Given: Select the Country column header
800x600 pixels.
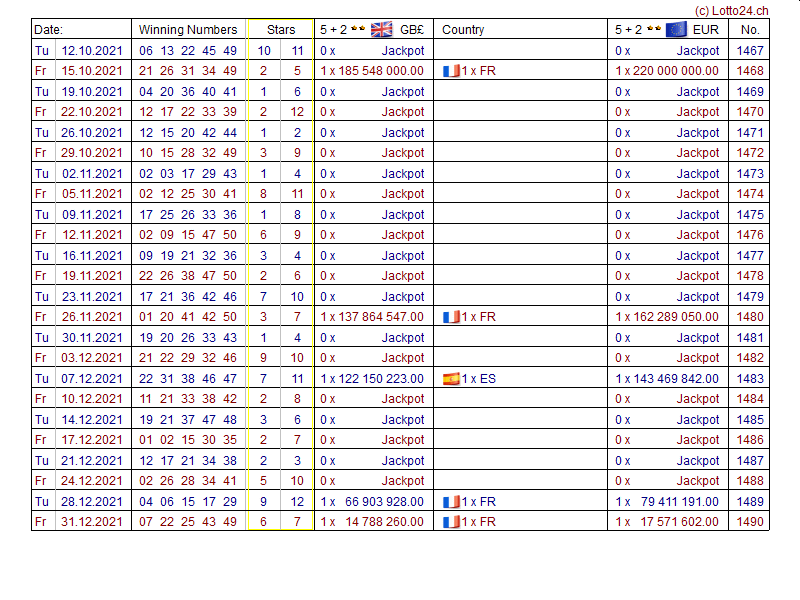Looking at the screenshot, I should (x=463, y=30).
